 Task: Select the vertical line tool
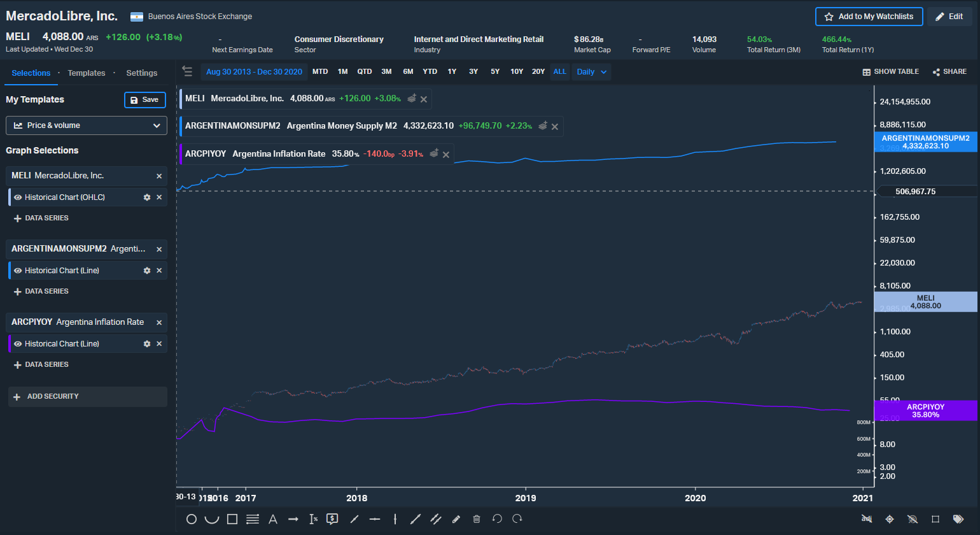tap(395, 519)
